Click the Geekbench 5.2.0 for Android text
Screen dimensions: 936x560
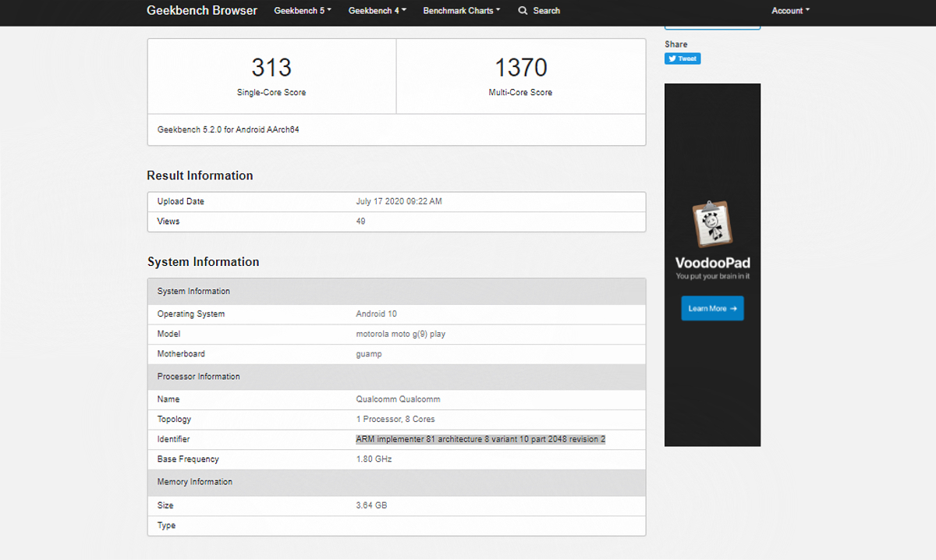click(x=228, y=129)
